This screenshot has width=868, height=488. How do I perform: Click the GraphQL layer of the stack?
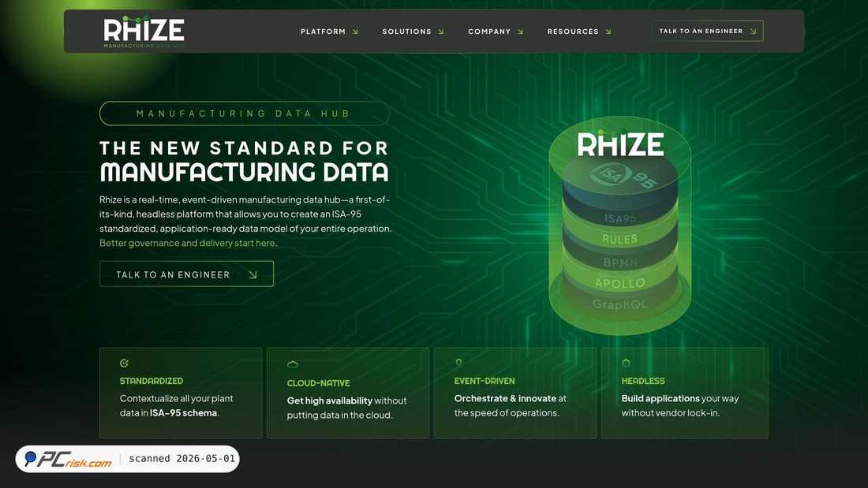click(x=619, y=304)
